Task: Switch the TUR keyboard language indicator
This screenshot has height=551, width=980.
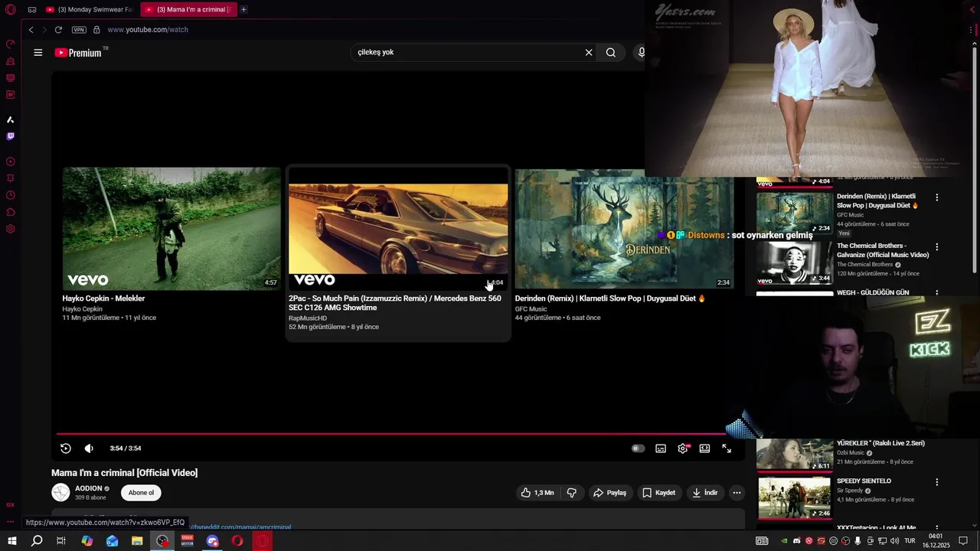Action: (910, 541)
